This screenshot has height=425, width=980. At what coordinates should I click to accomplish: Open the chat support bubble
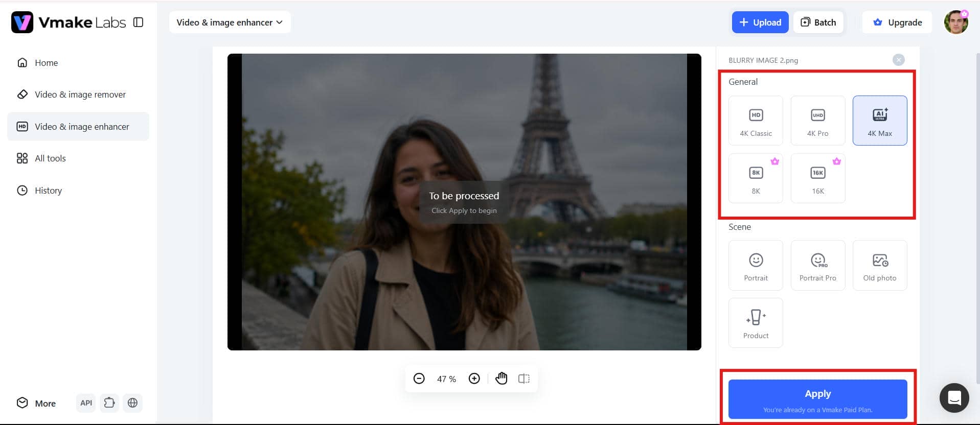[x=954, y=398]
